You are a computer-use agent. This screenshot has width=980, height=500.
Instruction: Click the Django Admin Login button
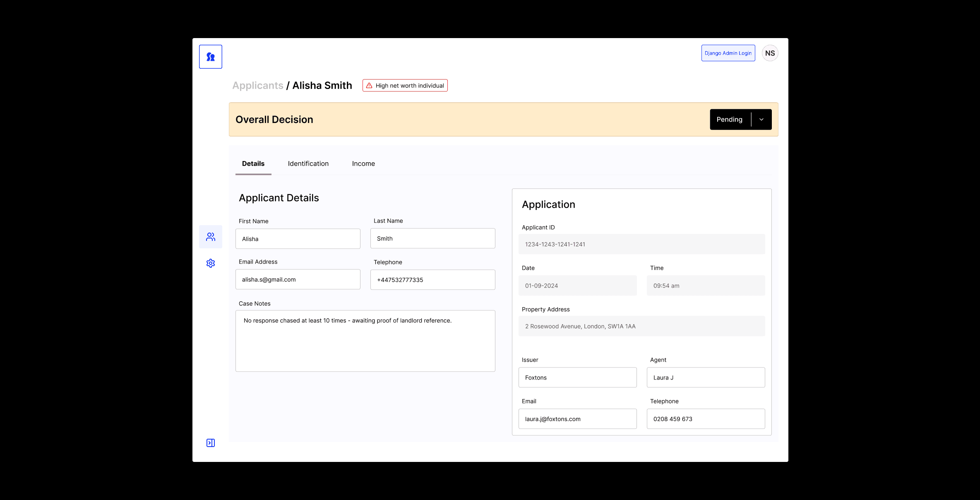[x=728, y=53]
